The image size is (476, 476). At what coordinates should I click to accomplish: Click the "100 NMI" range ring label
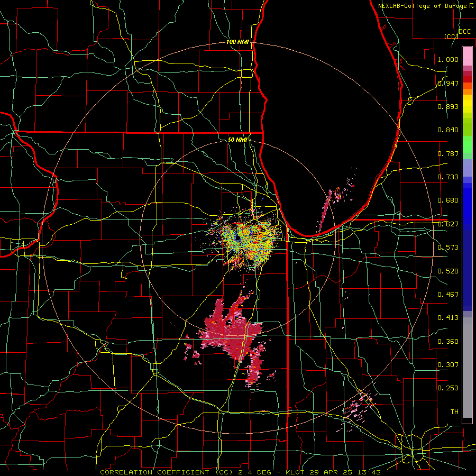coord(237,42)
